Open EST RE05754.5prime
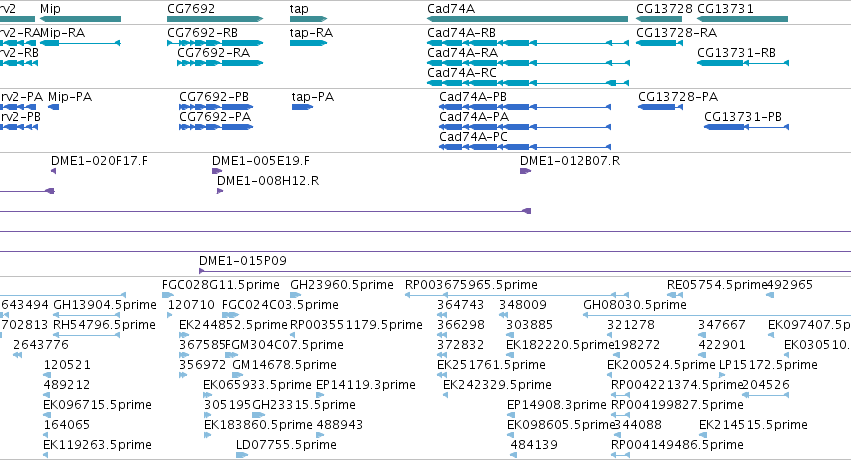851x460 pixels. [675, 295]
